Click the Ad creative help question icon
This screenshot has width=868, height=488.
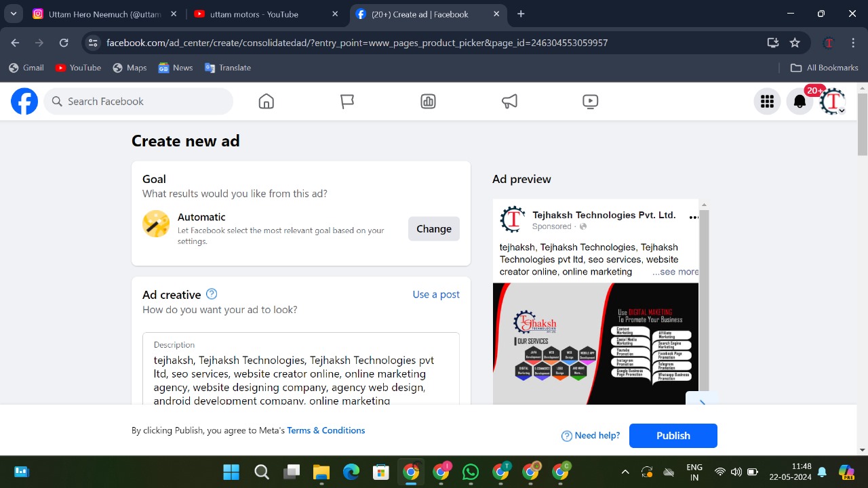point(212,294)
